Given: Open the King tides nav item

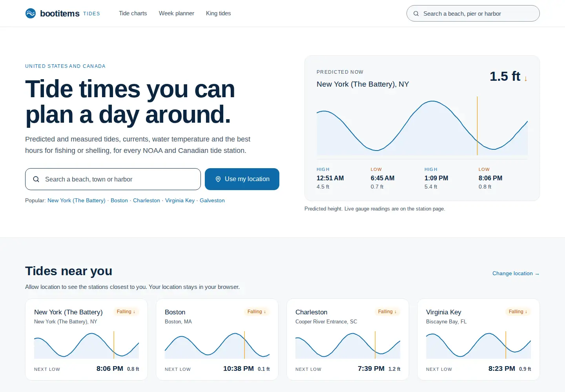Looking at the screenshot, I should pos(218,13).
